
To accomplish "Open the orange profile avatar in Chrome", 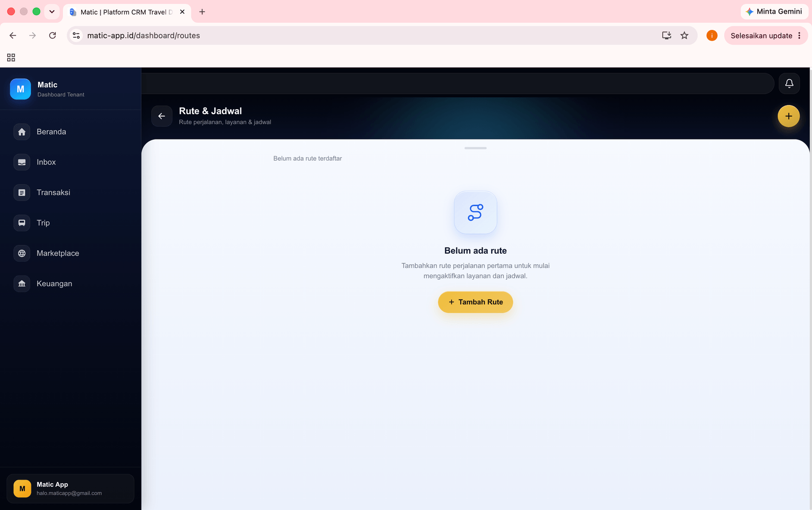I will coord(712,36).
